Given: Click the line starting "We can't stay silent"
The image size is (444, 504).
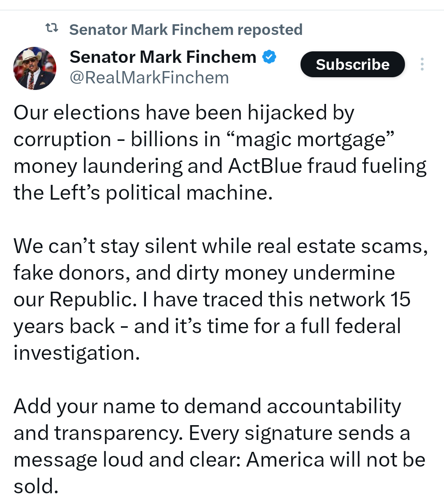Looking at the screenshot, I should [220, 246].
